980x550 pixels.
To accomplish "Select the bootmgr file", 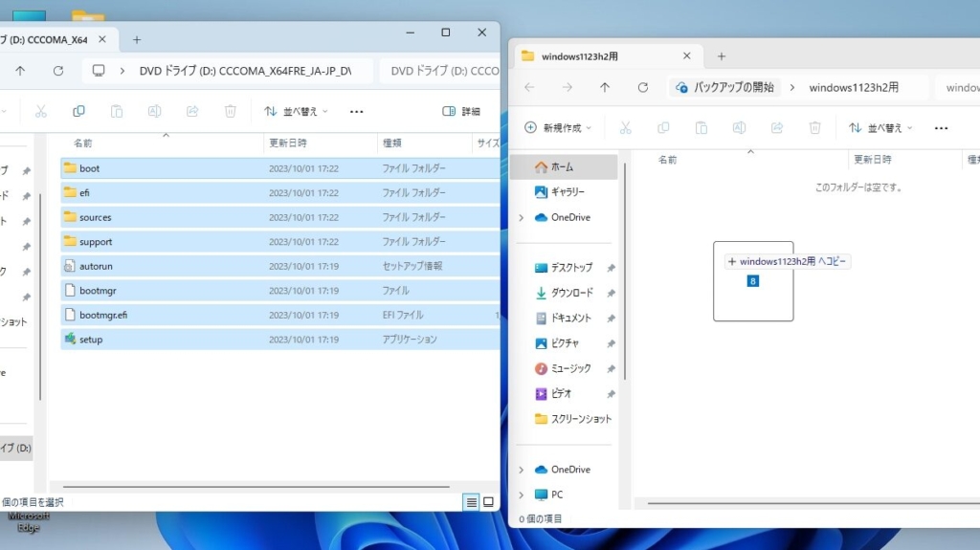I will 280,290.
